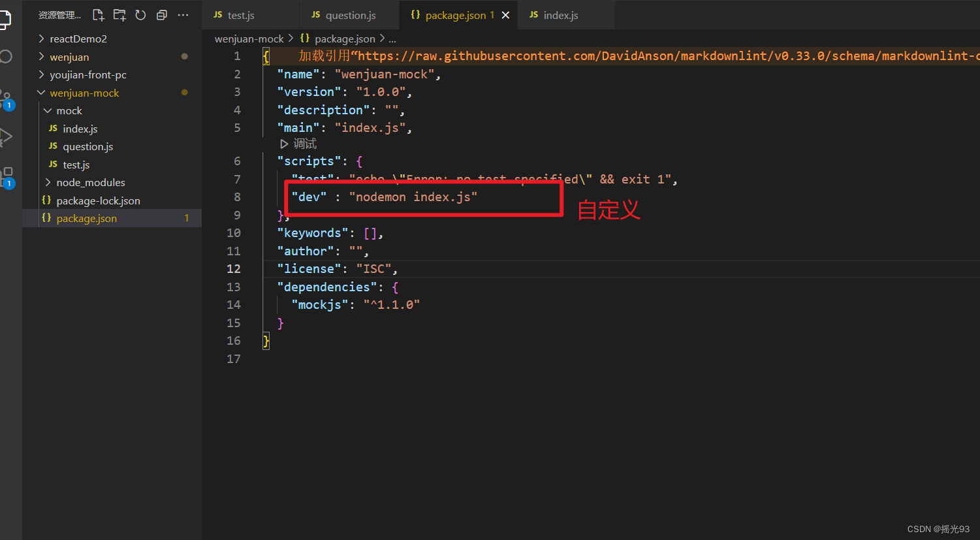Click braces icon in package.json breadcrumb
The height and width of the screenshot is (540, 980).
pyautogui.click(x=305, y=39)
